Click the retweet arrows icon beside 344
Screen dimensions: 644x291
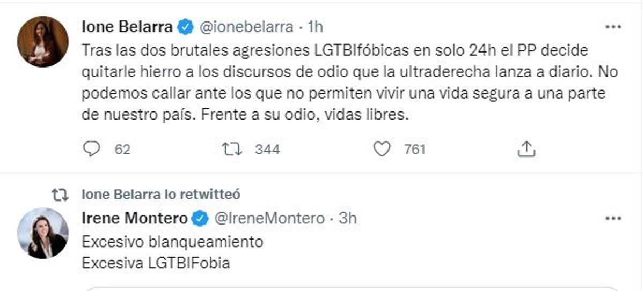tap(231, 150)
